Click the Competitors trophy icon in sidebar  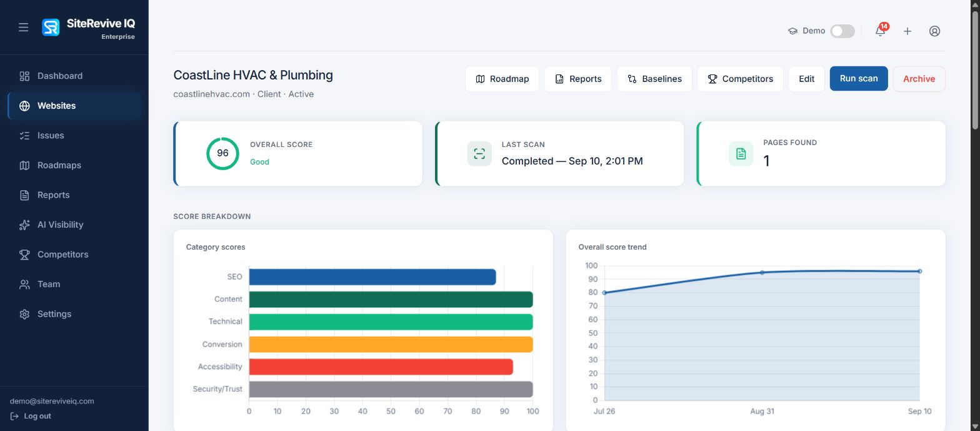(x=24, y=255)
